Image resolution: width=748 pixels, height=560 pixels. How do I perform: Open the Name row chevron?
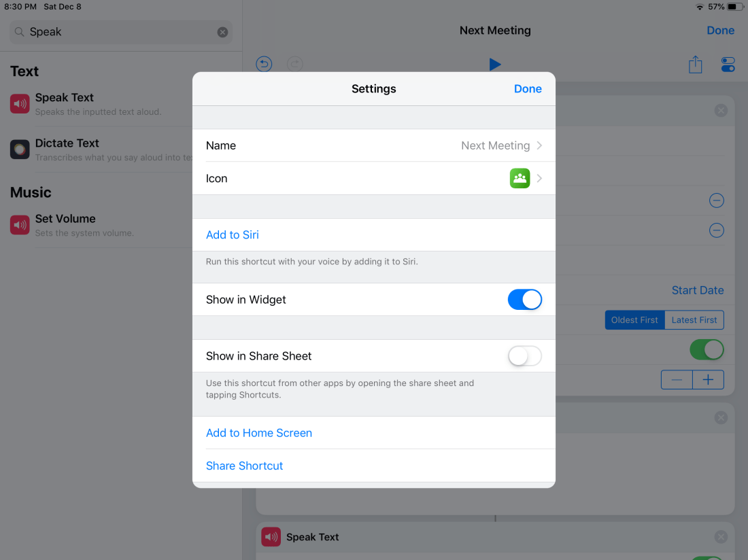click(x=539, y=145)
